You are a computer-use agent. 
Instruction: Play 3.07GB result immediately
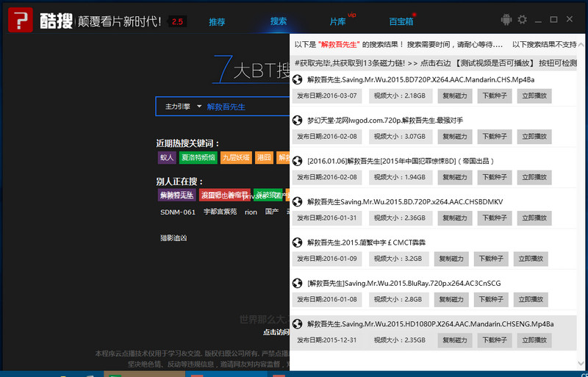534,137
